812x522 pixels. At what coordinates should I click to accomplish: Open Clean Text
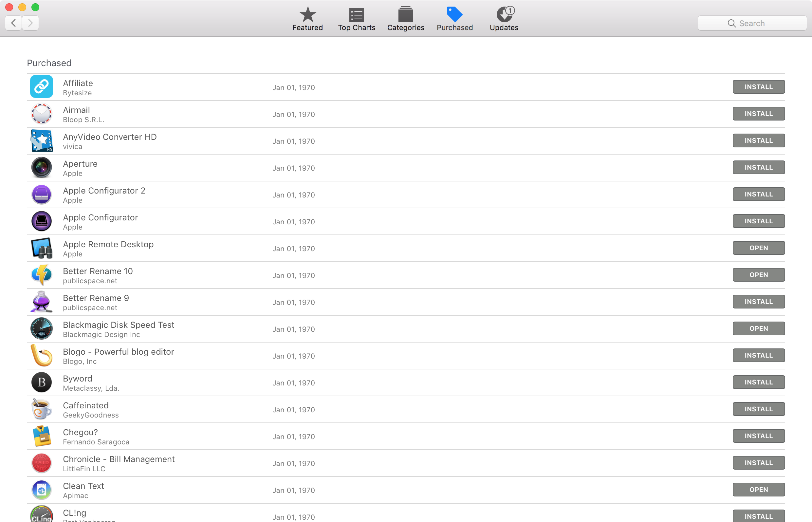coord(758,490)
